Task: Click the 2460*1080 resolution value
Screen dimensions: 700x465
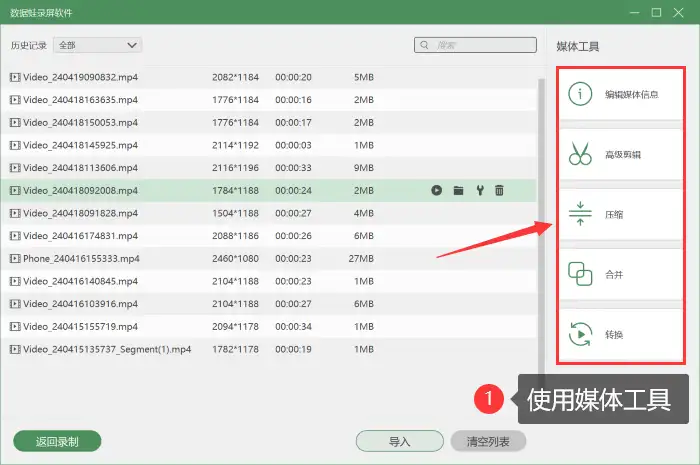Action: coord(235,258)
